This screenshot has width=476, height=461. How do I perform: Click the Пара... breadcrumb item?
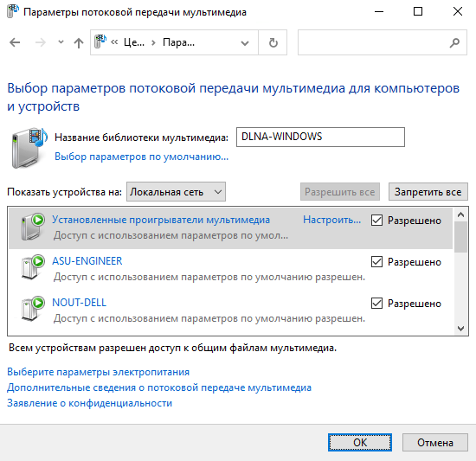(178, 42)
